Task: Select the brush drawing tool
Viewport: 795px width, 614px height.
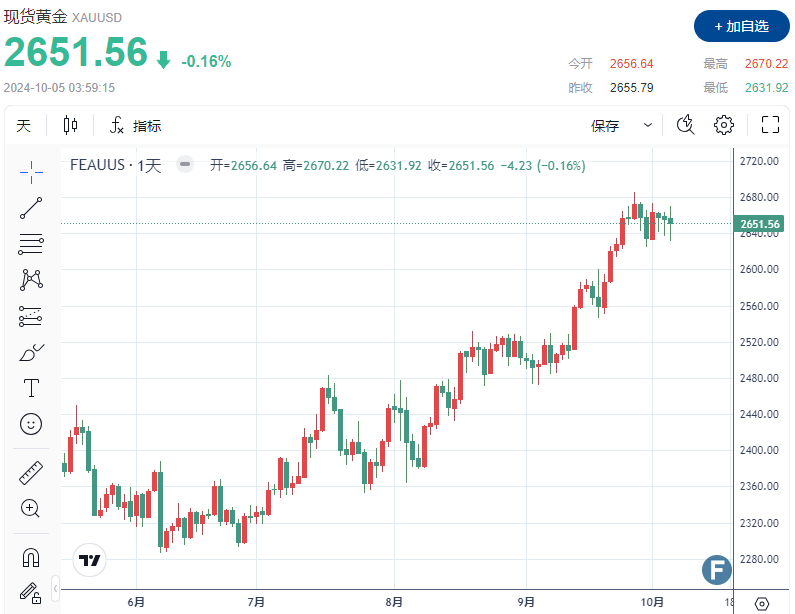Action: click(x=31, y=352)
